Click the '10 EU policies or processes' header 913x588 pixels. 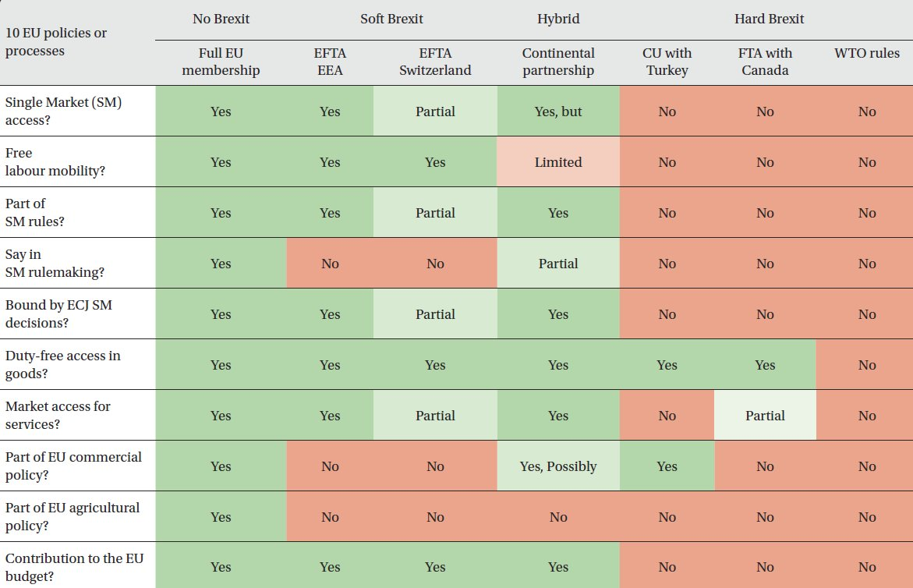click(x=56, y=42)
